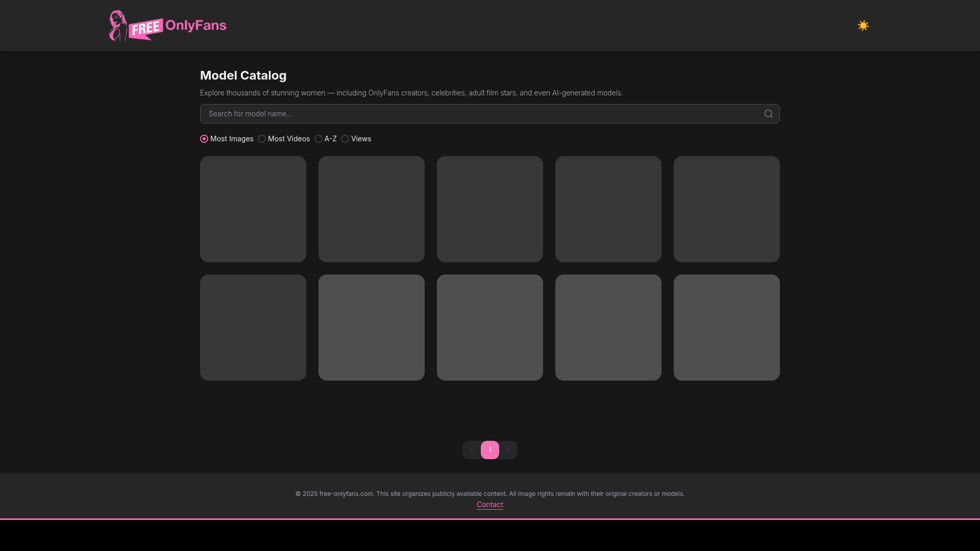This screenshot has width=980, height=551.
Task: Click the Model Catalog heading
Action: (x=243, y=76)
